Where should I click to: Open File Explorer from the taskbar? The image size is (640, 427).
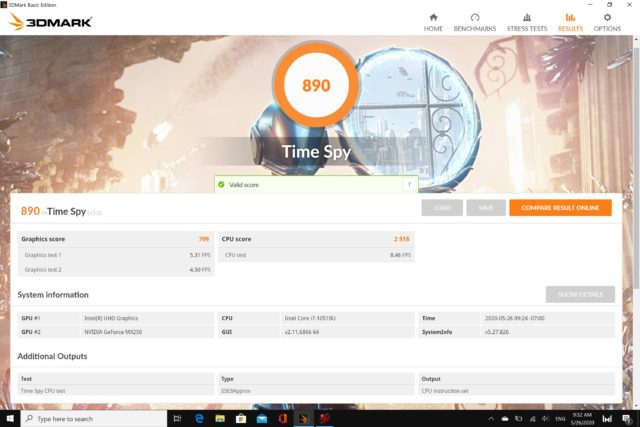click(x=220, y=418)
